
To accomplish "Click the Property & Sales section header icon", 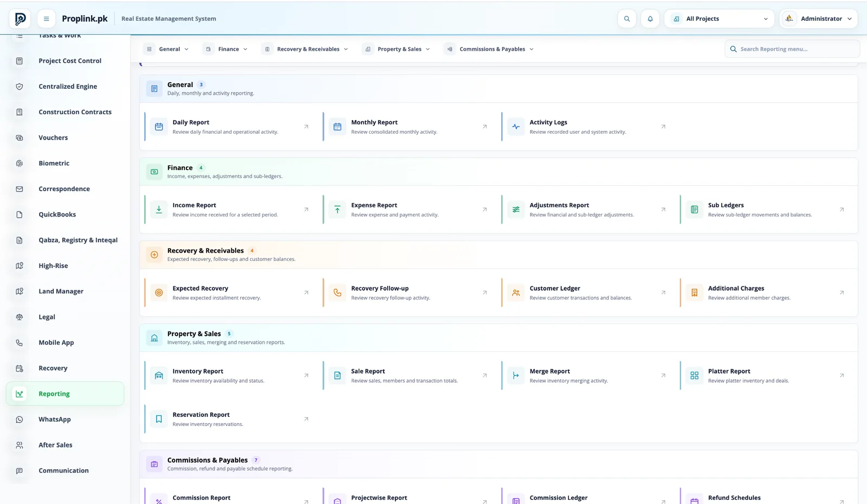I will point(154,338).
